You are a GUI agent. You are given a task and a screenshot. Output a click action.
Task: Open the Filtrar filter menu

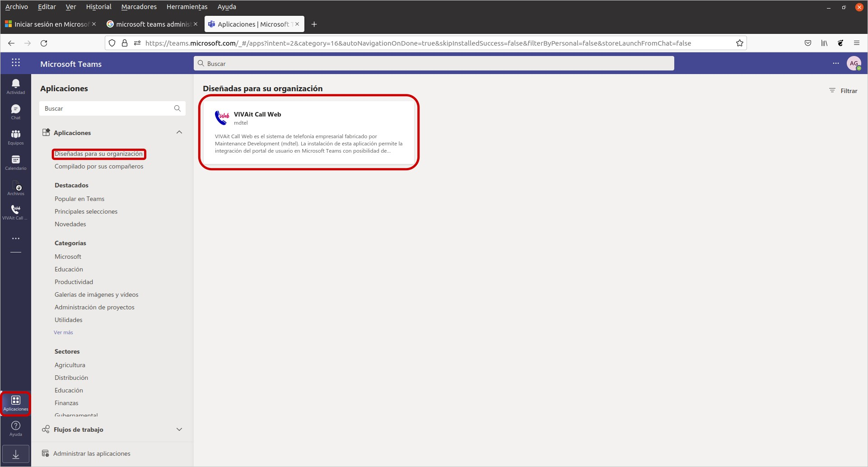click(x=843, y=91)
